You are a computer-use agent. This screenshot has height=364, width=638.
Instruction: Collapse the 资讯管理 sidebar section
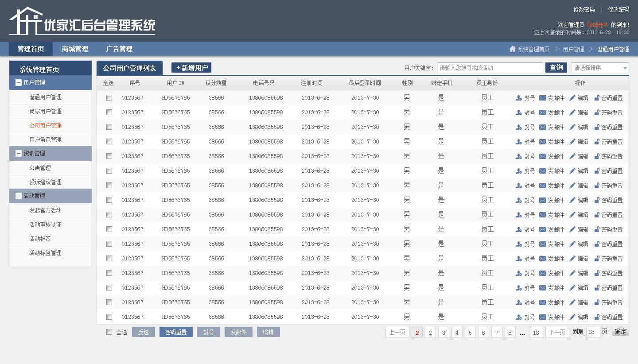pos(19,153)
